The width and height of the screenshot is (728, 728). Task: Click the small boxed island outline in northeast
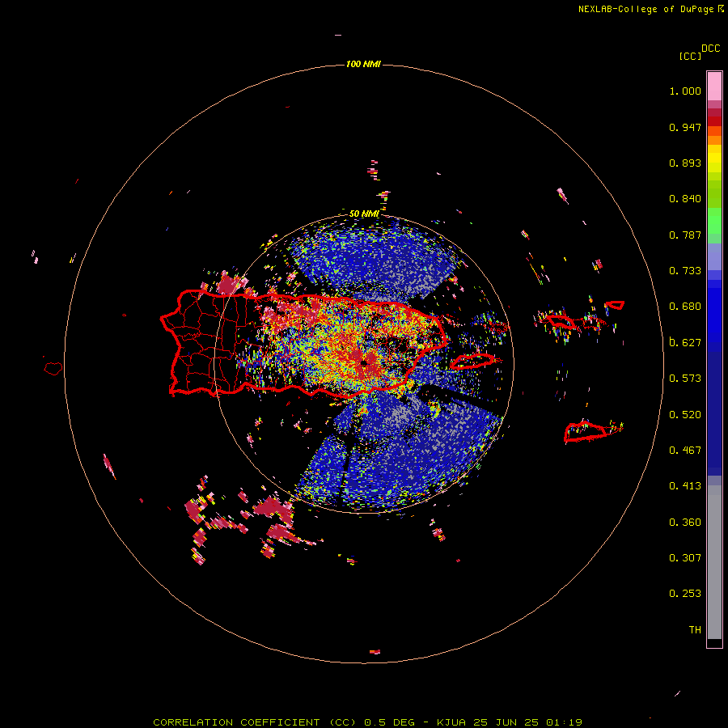616,305
